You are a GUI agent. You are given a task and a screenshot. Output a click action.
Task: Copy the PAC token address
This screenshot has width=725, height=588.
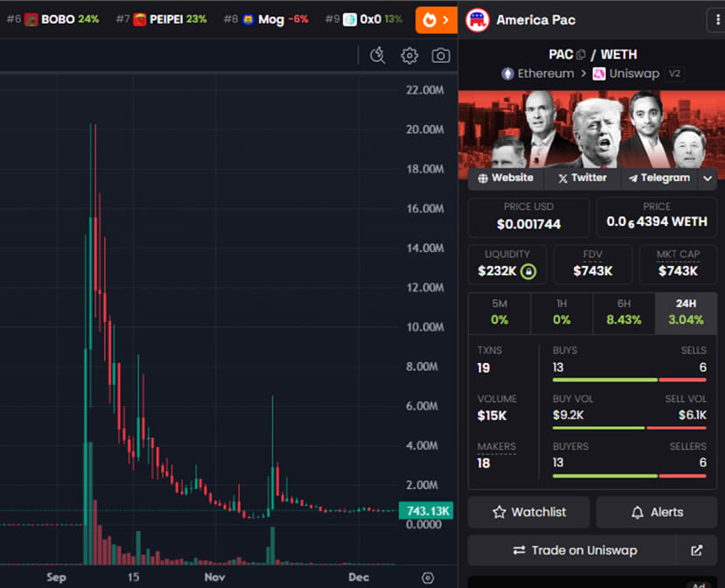click(x=581, y=55)
